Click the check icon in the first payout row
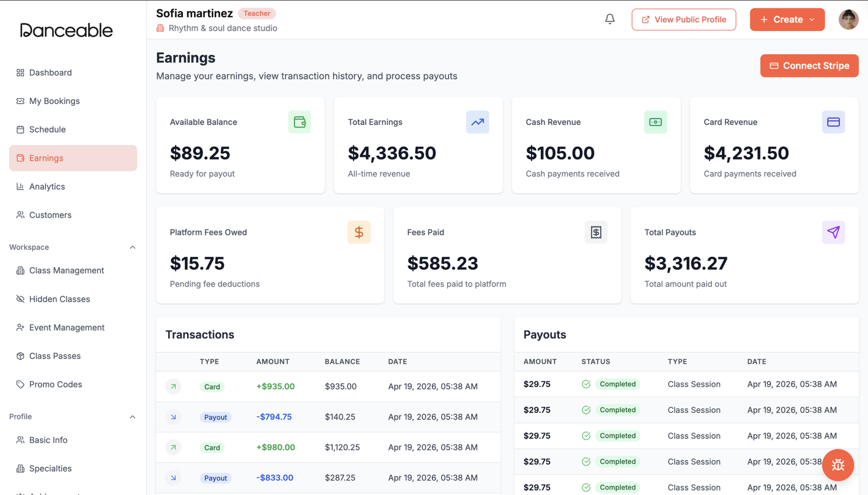868x495 pixels. [586, 384]
